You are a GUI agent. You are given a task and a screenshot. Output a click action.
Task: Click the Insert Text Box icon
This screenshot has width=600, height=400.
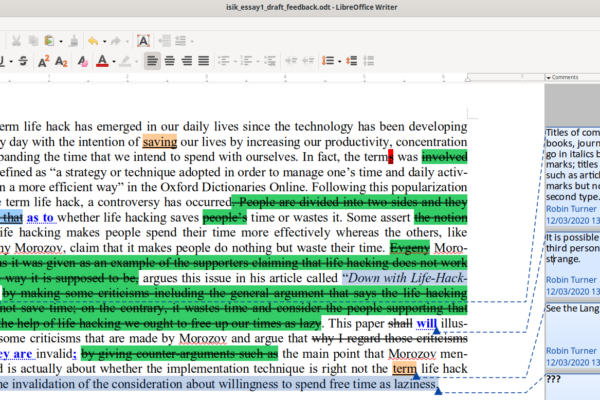tap(143, 41)
